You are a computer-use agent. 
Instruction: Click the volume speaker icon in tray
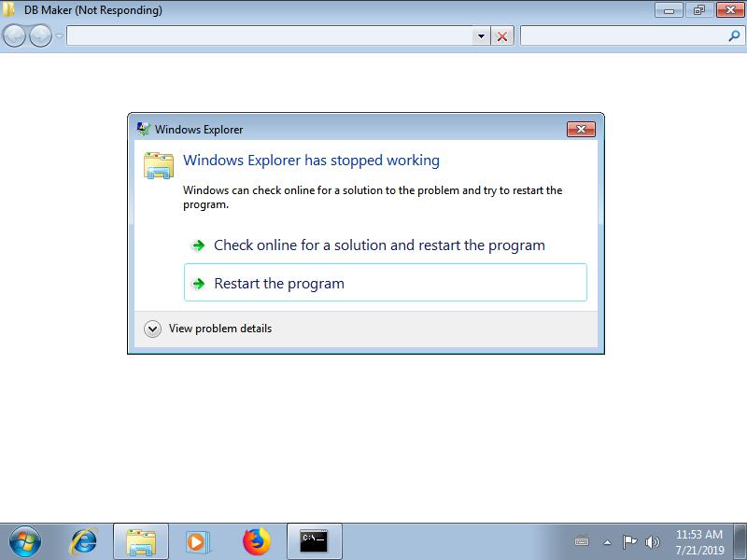[x=652, y=542]
